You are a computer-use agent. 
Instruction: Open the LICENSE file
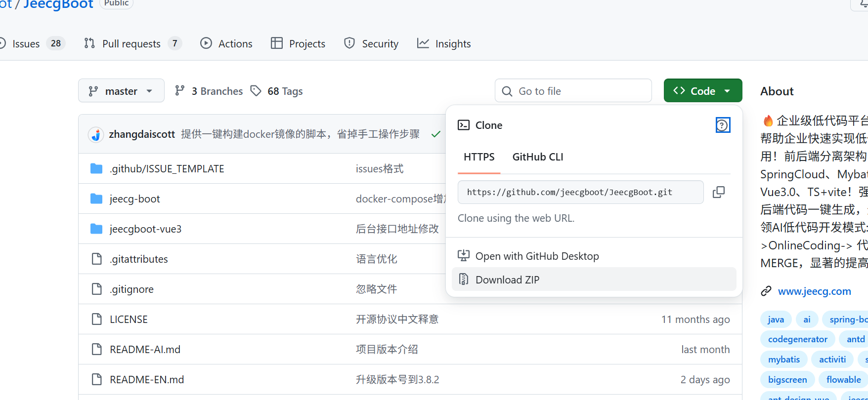point(129,320)
